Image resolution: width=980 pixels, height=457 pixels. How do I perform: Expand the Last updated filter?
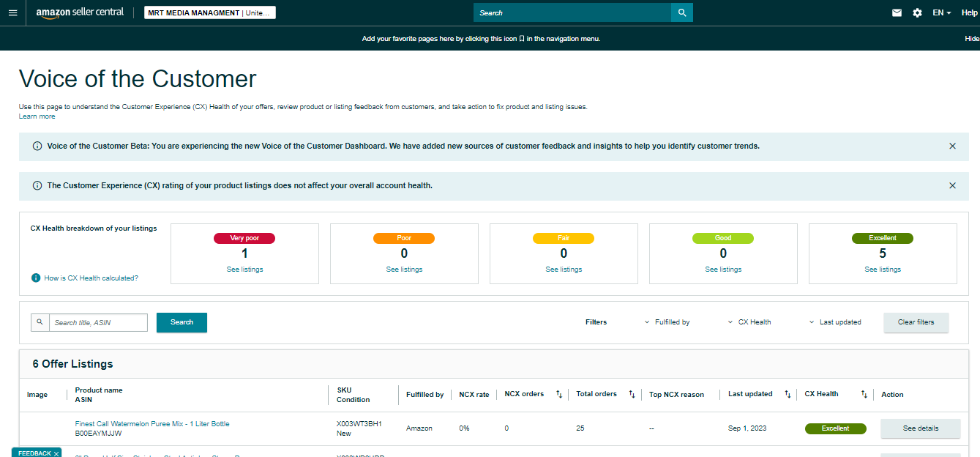[x=835, y=322]
